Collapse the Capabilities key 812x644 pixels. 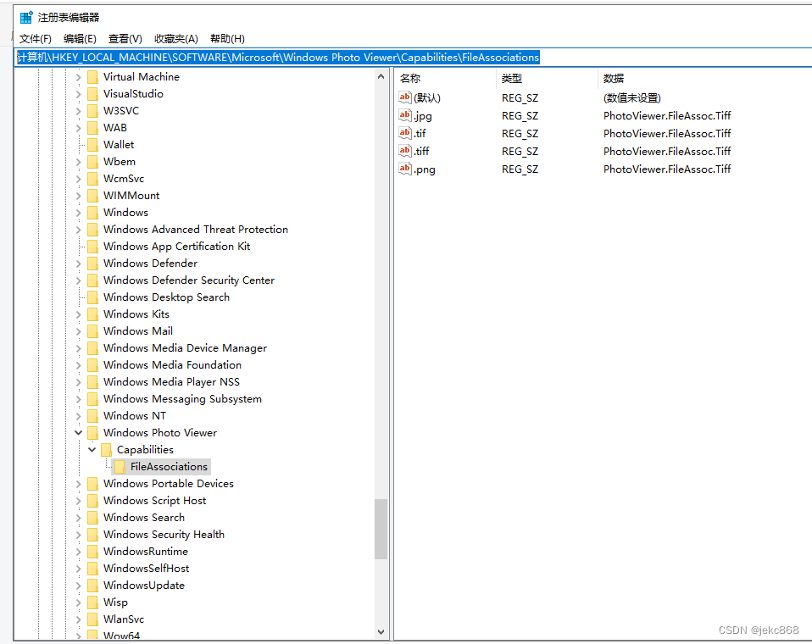(x=92, y=450)
